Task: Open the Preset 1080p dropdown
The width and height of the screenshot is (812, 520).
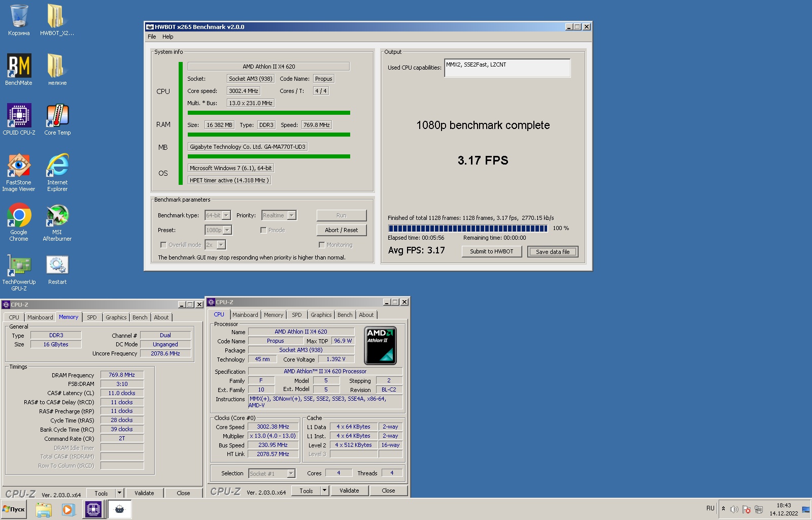Action: pyautogui.click(x=218, y=230)
